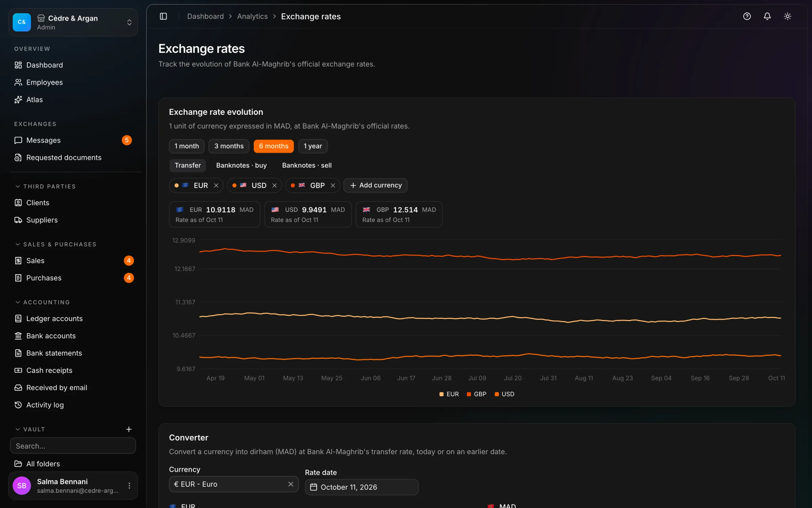Open Clients list
Viewport: 812px width, 508px height.
pyautogui.click(x=73, y=203)
